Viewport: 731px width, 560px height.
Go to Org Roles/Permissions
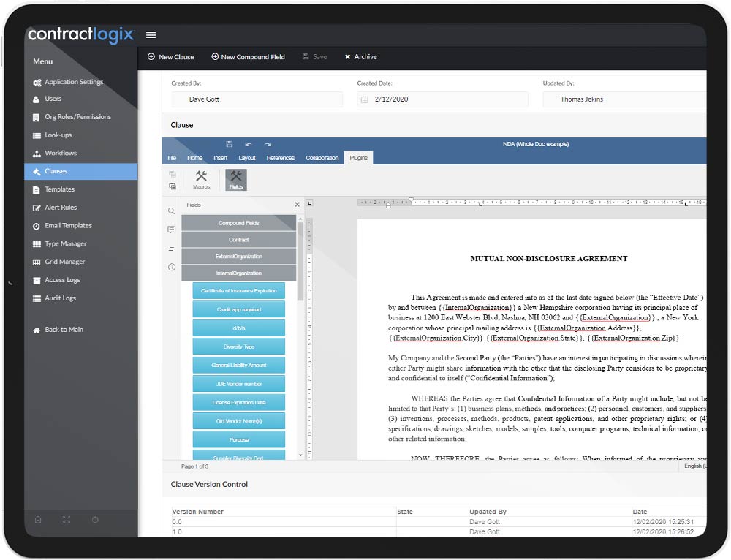pos(72,117)
